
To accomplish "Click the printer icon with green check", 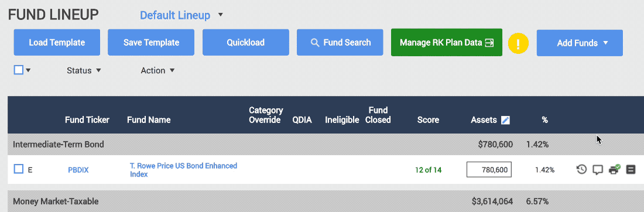I will click(614, 169).
